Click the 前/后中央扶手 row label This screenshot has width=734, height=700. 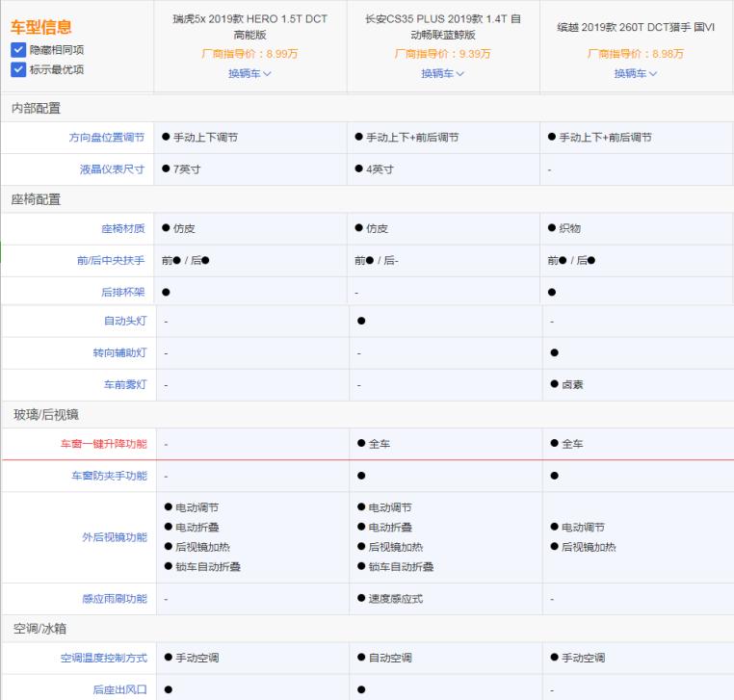(x=111, y=260)
